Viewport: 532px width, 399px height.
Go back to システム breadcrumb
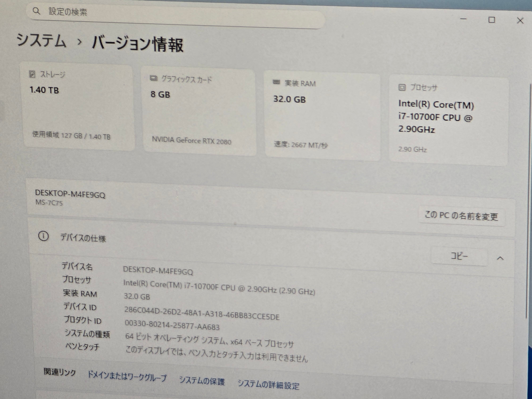pyautogui.click(x=41, y=40)
